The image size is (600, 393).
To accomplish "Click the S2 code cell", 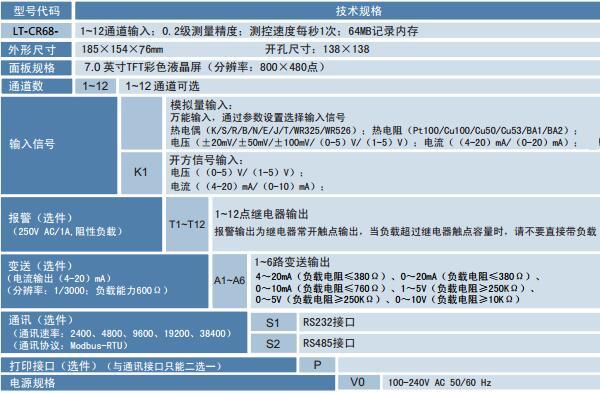I will point(273,344).
